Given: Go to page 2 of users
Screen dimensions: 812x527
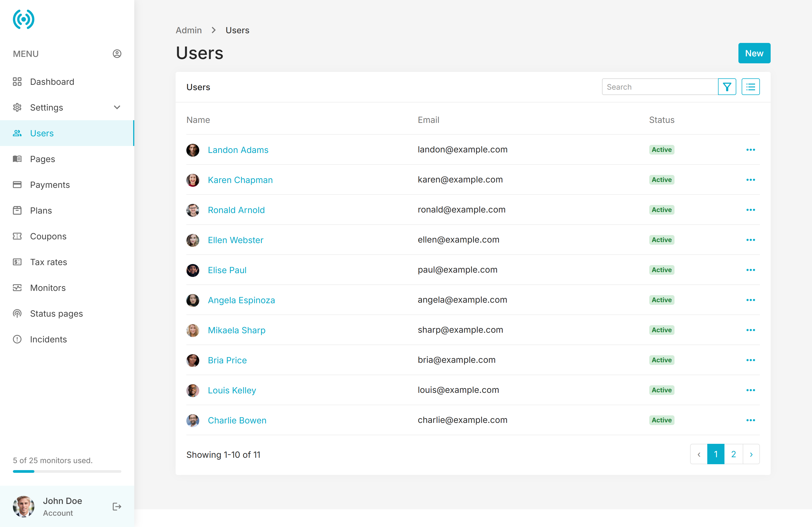Looking at the screenshot, I should coord(733,454).
